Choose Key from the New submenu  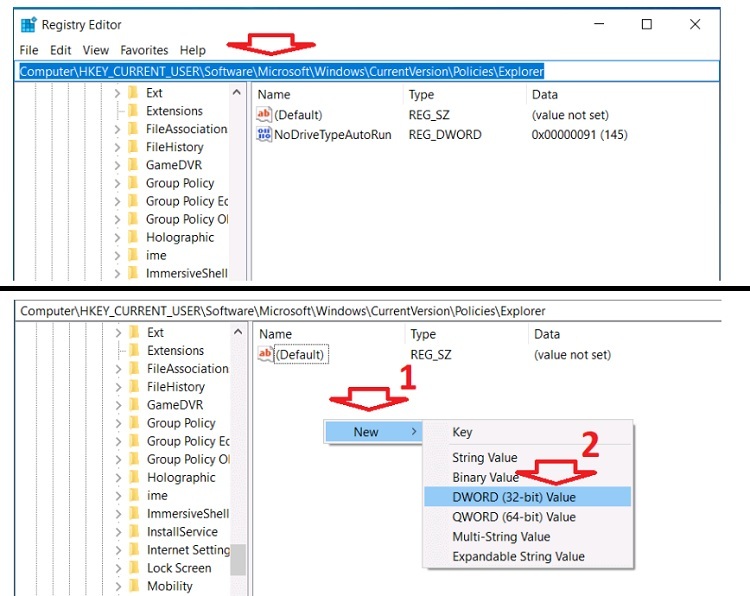click(528, 432)
